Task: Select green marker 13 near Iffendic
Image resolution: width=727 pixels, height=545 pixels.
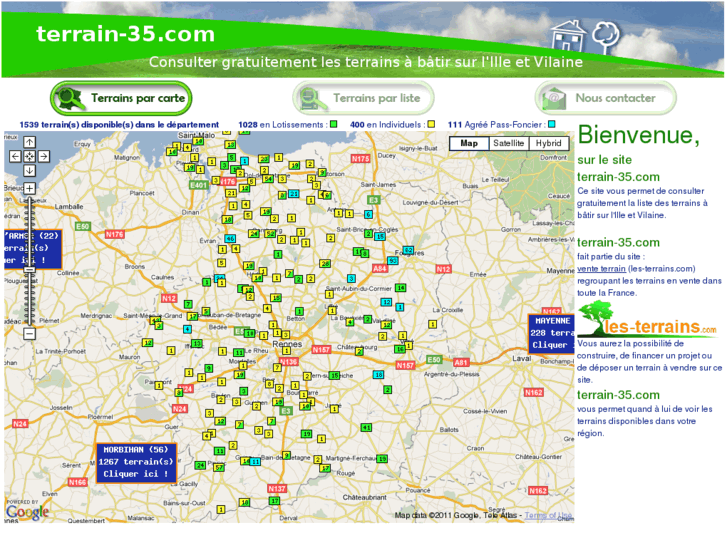Action: [197, 343]
